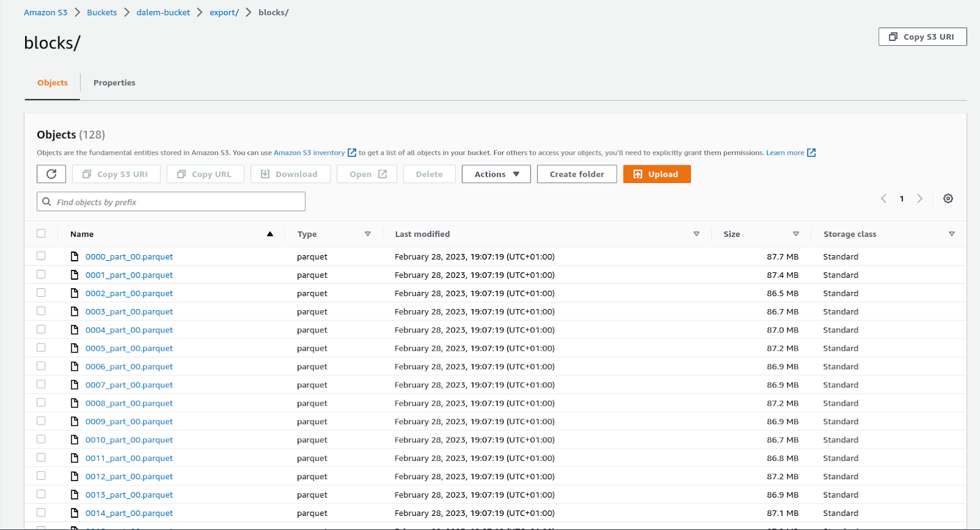Click external link icon after S3 inventory
The image size is (980, 530).
pyautogui.click(x=352, y=153)
